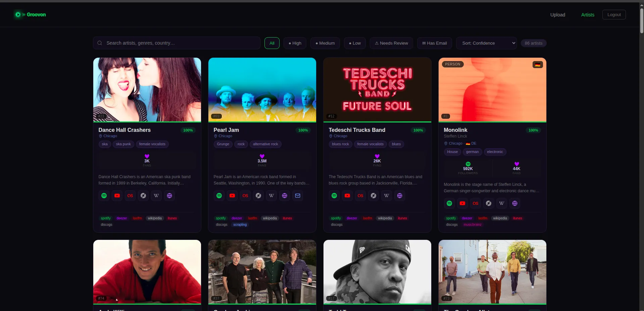Viewport: 644px width, 311px height.
Task: Select the All filter tab
Action: (272, 43)
